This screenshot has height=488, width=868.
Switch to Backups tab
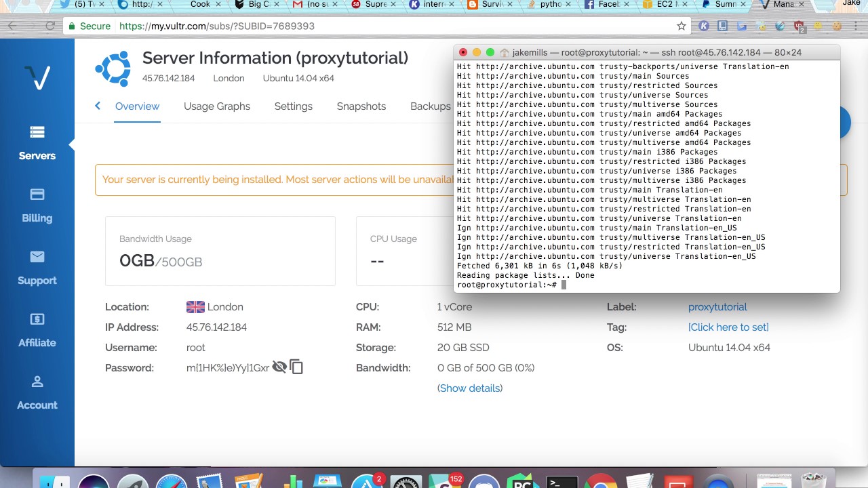pyautogui.click(x=430, y=106)
